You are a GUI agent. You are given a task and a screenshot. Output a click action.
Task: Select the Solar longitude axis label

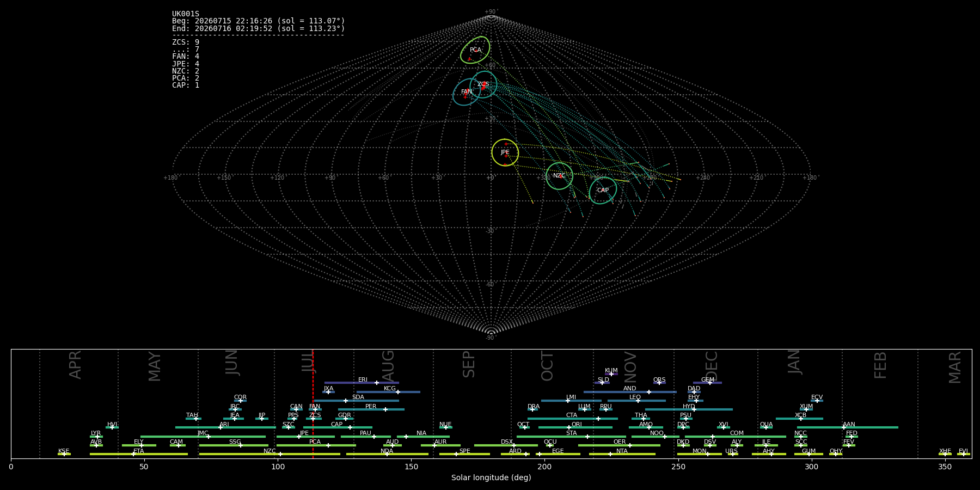click(x=491, y=478)
